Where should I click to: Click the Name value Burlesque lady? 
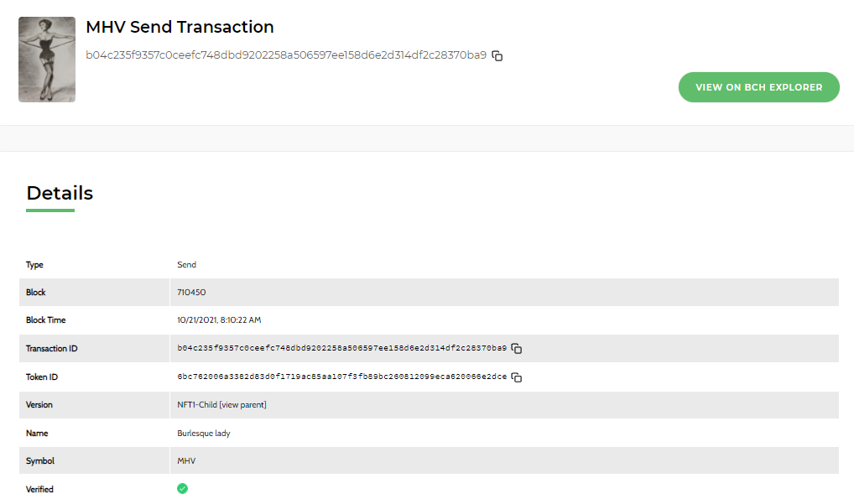[204, 434]
